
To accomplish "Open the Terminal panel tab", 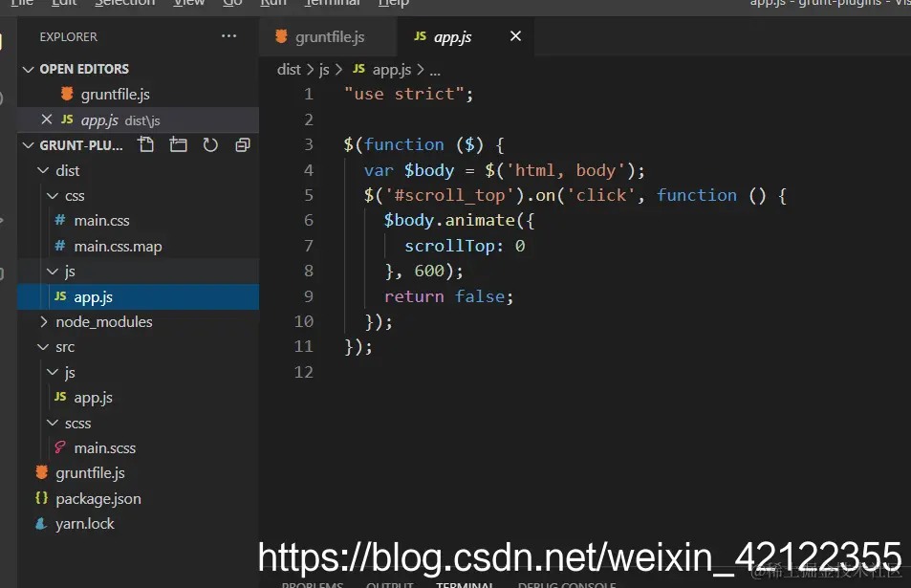I will point(465,584).
